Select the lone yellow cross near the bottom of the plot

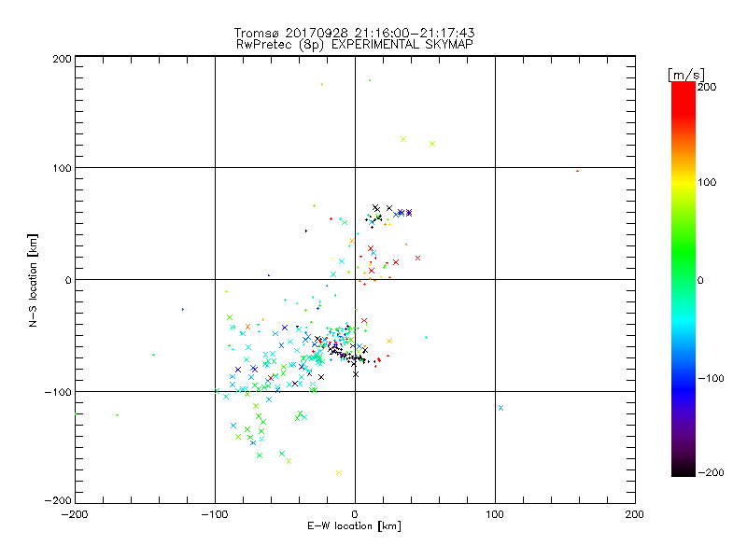click(x=339, y=473)
